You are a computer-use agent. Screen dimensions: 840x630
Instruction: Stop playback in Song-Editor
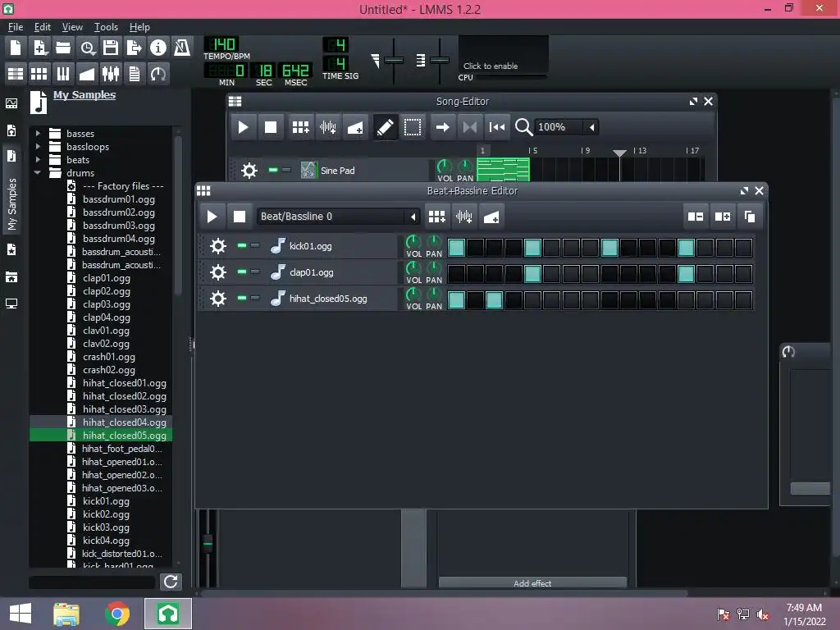271,127
